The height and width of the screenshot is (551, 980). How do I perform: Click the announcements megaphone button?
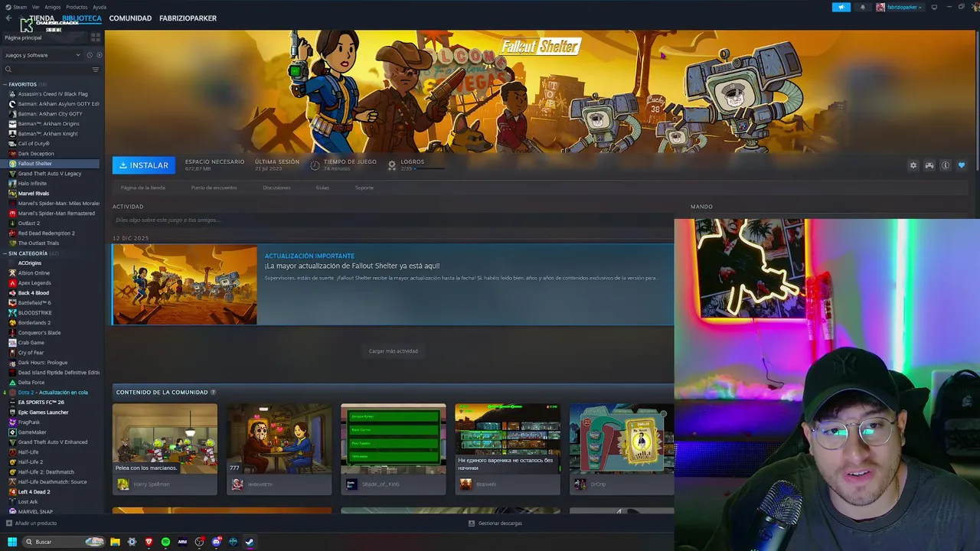841,7
